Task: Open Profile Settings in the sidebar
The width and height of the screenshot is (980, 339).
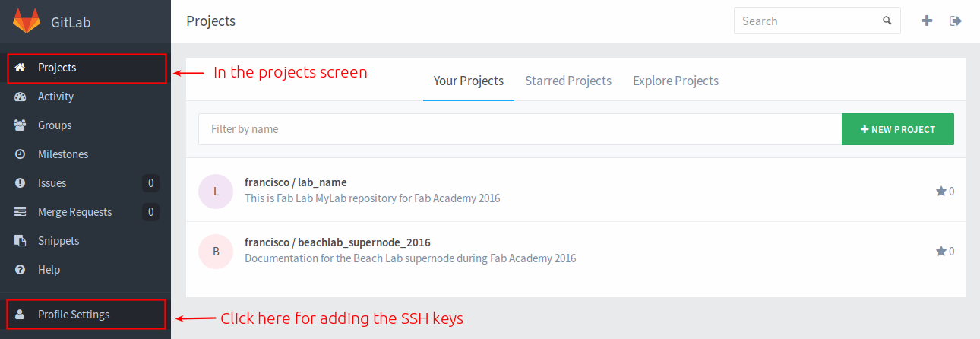Action: pyautogui.click(x=85, y=315)
